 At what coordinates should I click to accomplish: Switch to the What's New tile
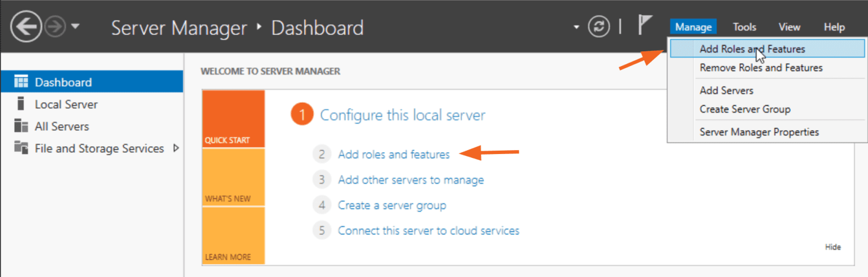click(233, 178)
